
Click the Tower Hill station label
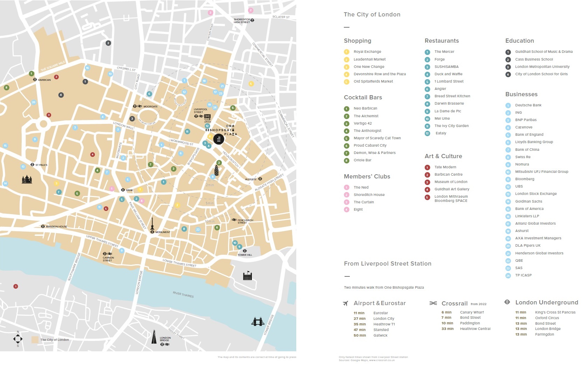pos(245,255)
